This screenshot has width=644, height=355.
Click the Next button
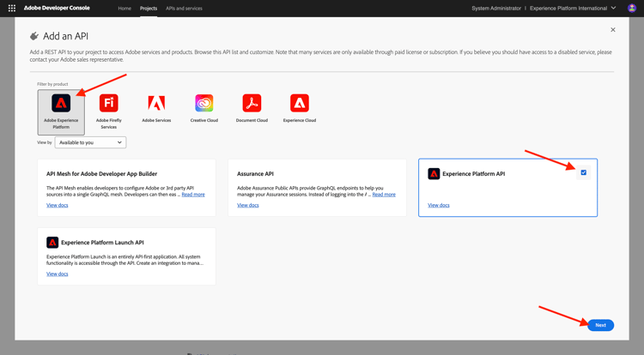[600, 325]
